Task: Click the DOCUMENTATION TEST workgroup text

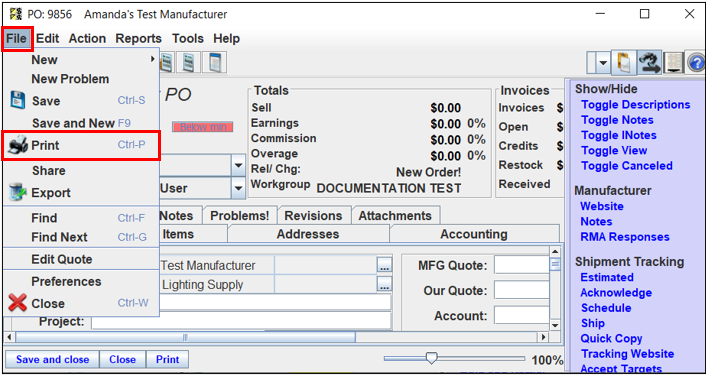Action: click(389, 188)
